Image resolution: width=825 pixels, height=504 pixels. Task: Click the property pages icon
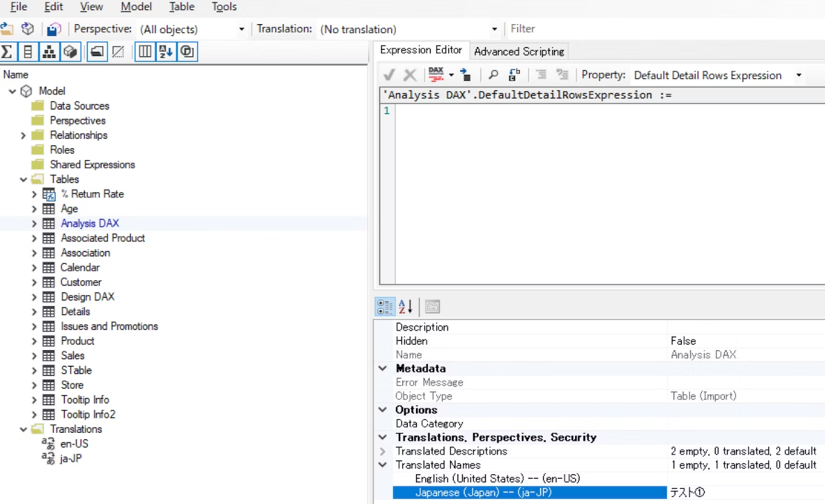(x=433, y=307)
